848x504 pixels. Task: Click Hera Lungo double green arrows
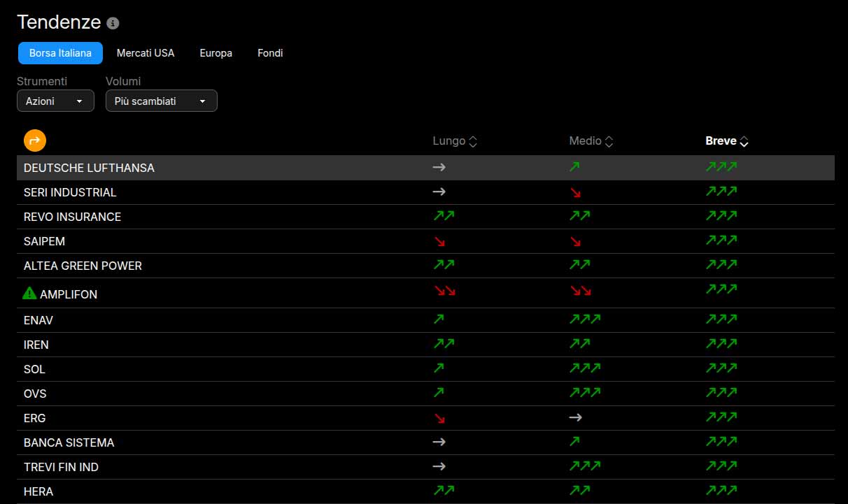click(x=444, y=490)
